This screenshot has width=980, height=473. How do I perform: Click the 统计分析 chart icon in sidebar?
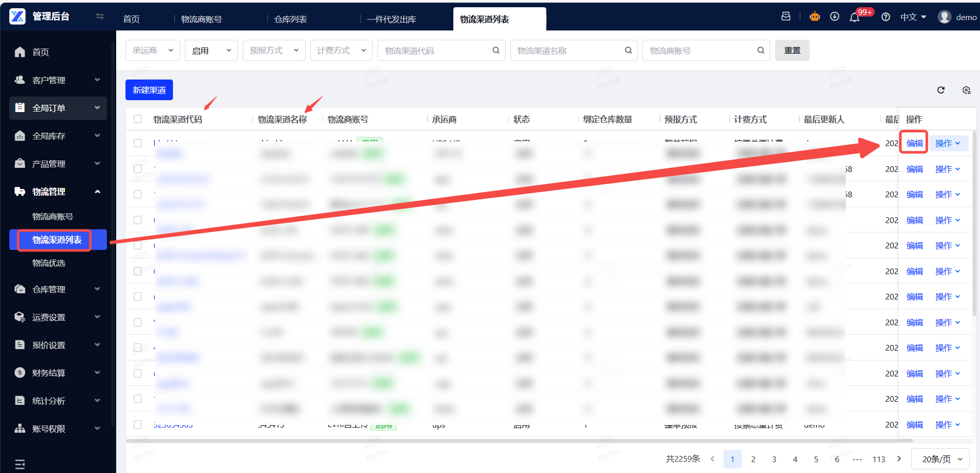pyautogui.click(x=20, y=401)
